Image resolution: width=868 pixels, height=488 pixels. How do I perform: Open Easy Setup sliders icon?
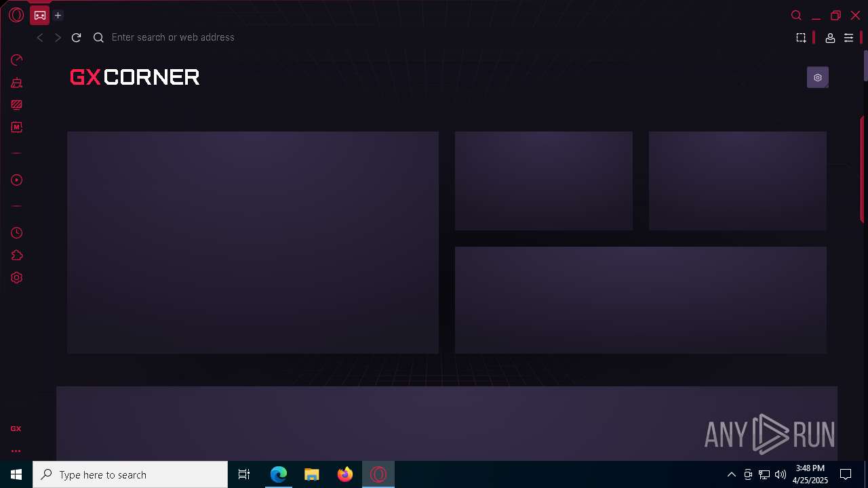click(x=848, y=38)
